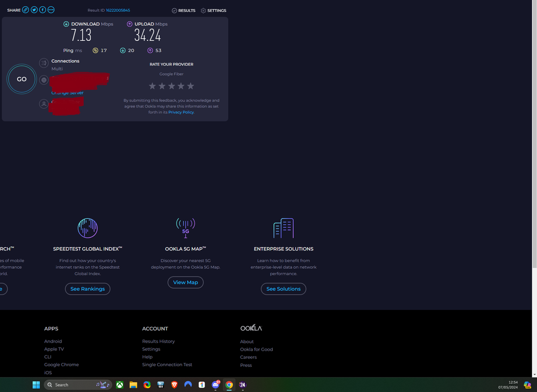Viewport: 537px width, 392px height.
Task: Share result on Twitter
Action: 34,10
